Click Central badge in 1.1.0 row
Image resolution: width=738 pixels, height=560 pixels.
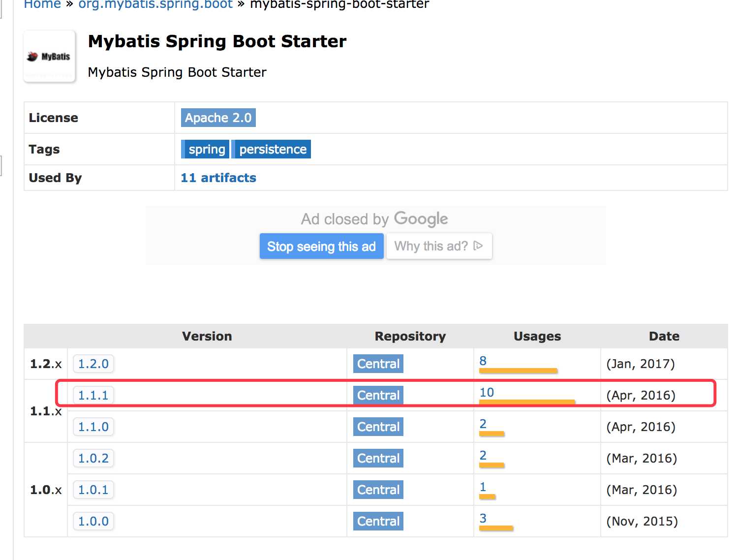pyautogui.click(x=378, y=427)
